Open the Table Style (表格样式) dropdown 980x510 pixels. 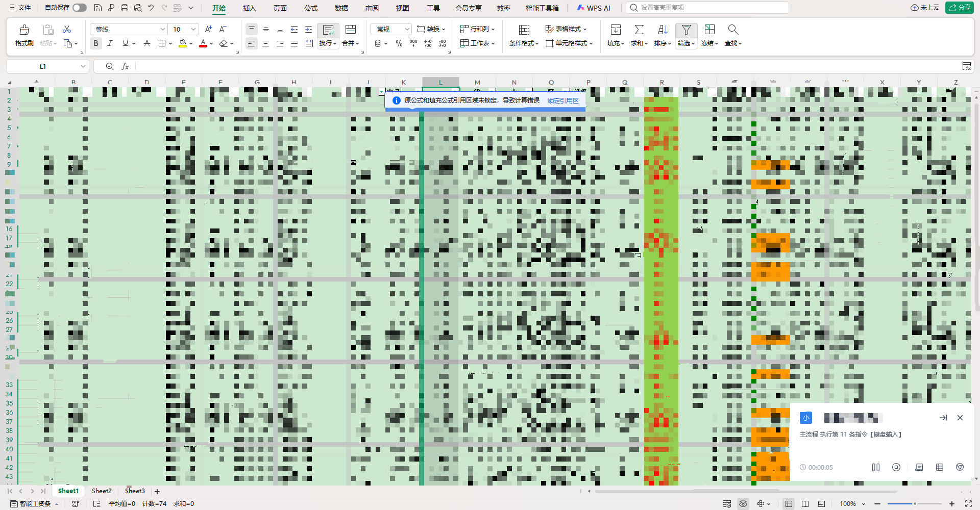tap(566, 29)
